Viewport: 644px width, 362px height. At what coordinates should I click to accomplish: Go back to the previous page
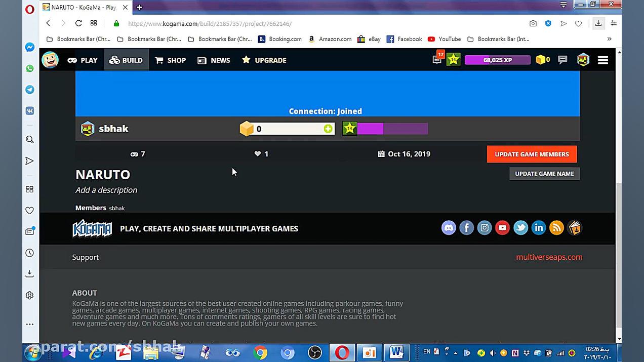pyautogui.click(x=48, y=23)
